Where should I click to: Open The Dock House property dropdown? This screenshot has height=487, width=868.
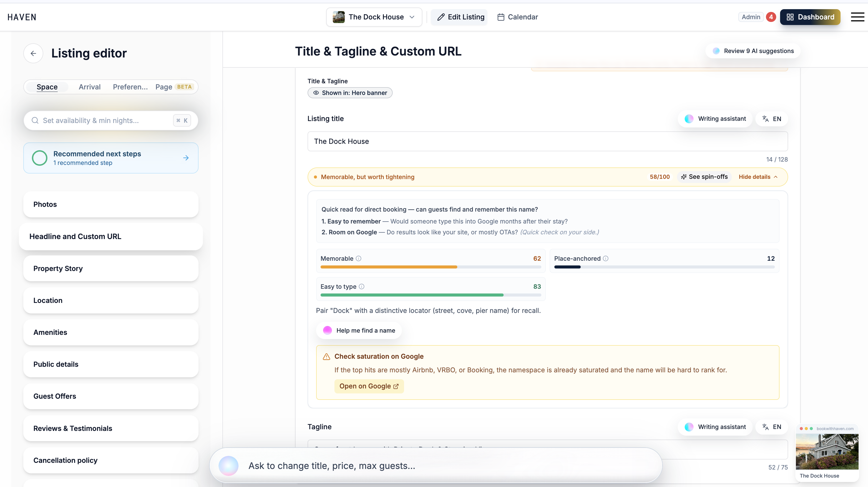374,17
